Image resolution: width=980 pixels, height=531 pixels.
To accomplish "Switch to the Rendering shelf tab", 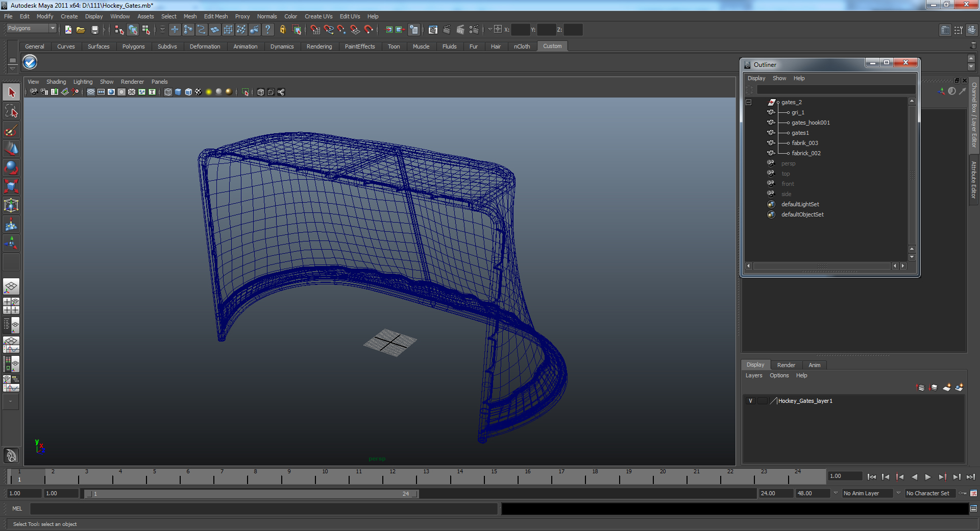I will click(319, 46).
